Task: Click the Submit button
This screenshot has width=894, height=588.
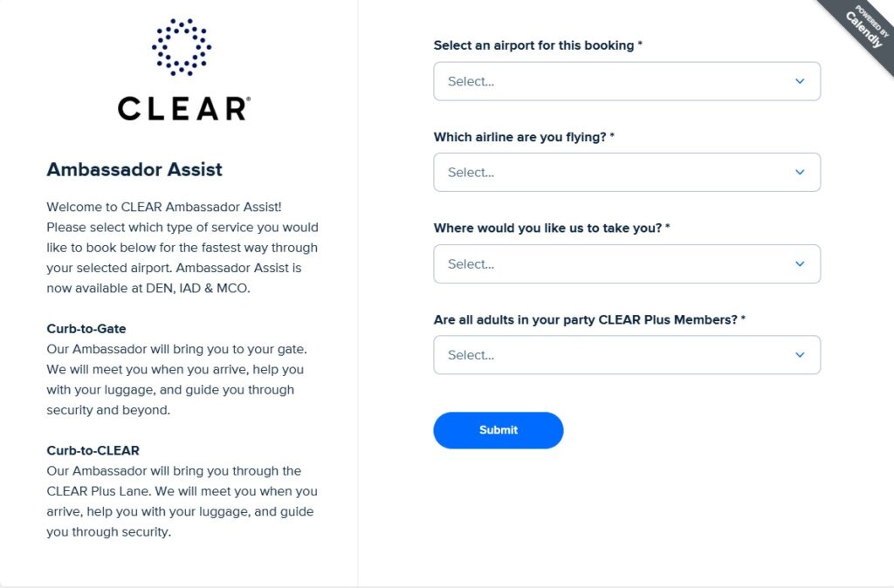Action: pos(498,430)
